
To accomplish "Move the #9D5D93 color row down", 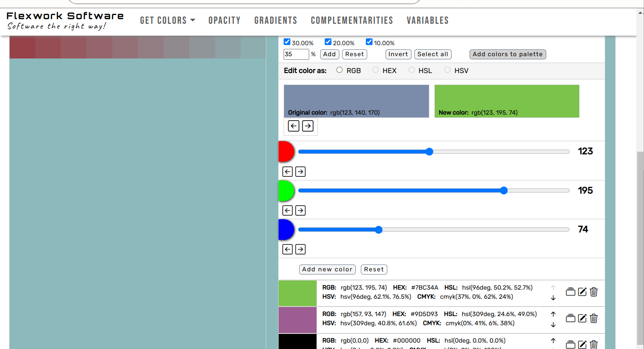I will click(x=553, y=324).
